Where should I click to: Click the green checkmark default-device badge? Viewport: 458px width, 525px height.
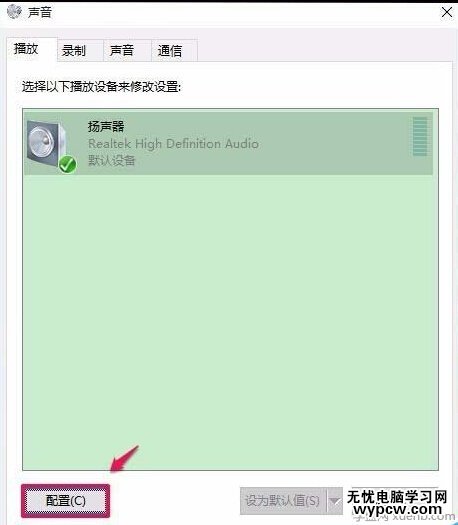coord(68,164)
